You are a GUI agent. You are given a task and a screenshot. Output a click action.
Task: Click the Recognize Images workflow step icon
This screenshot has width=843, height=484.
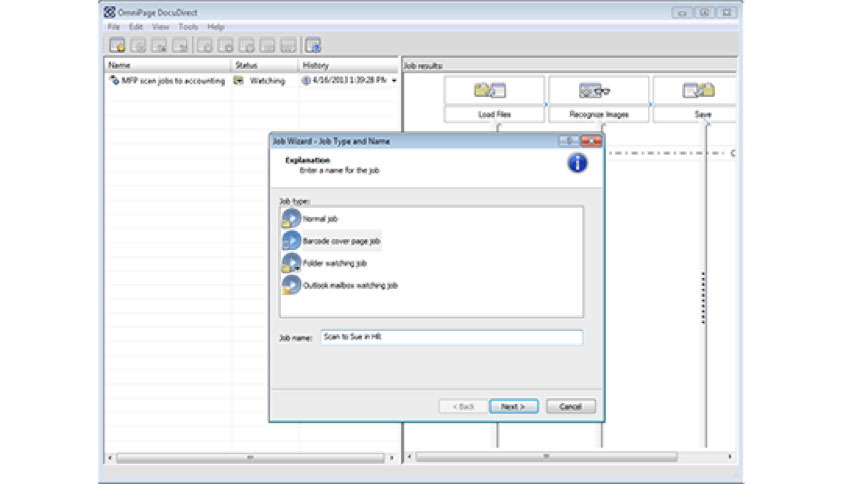click(594, 90)
